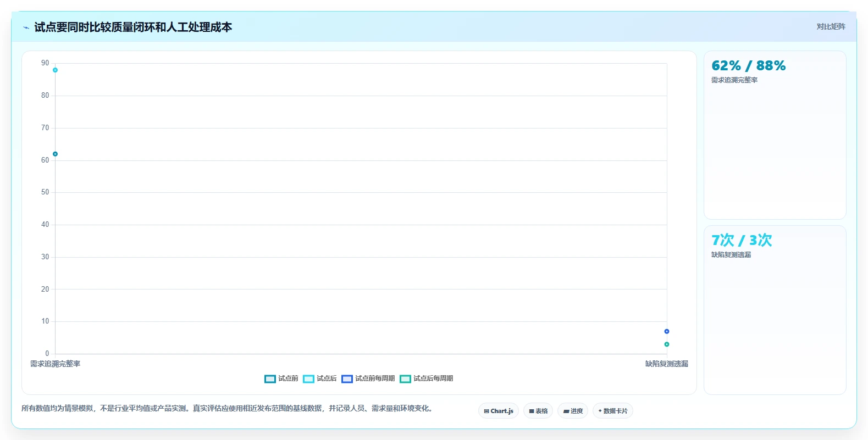This screenshot has height=440, width=868.
Task: Toggle the 试点前 legend series
Action: coord(281,378)
